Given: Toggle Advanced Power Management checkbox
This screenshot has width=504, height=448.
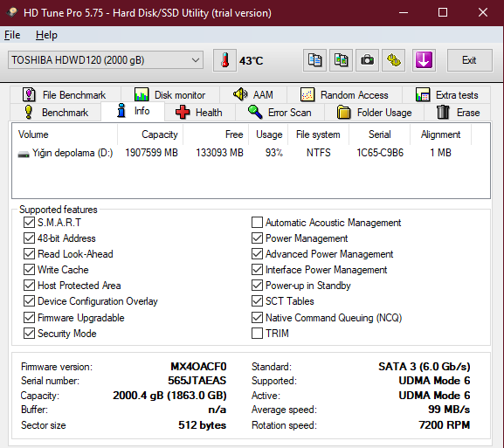Looking at the screenshot, I should pos(257,254).
